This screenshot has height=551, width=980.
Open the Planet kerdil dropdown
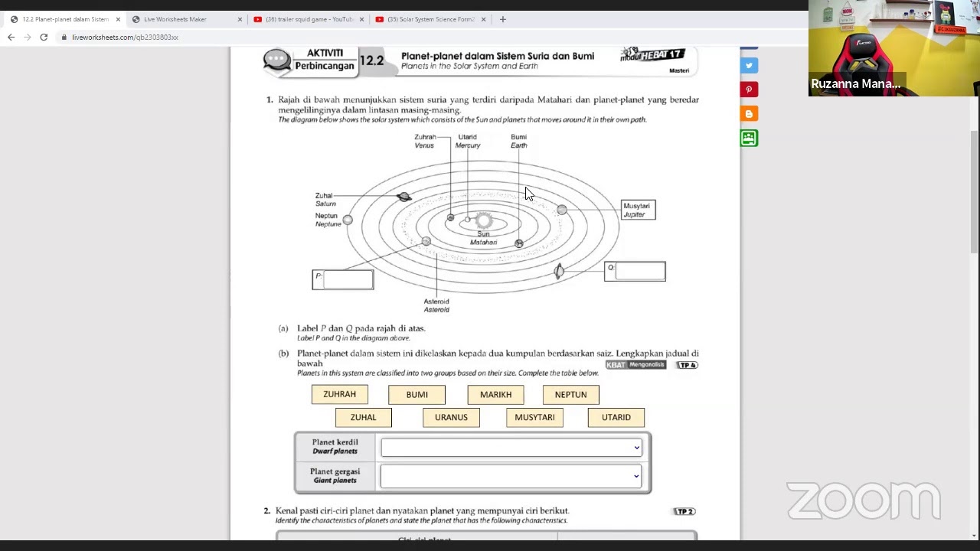(x=511, y=448)
